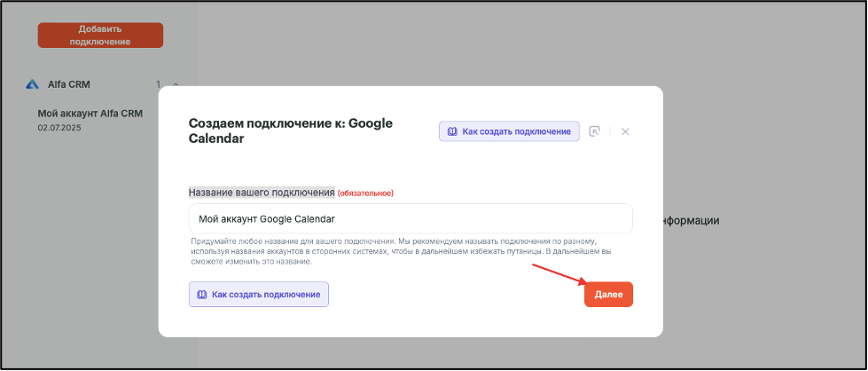
Task: Close the Google Calendar connection dialog
Action: (x=626, y=131)
